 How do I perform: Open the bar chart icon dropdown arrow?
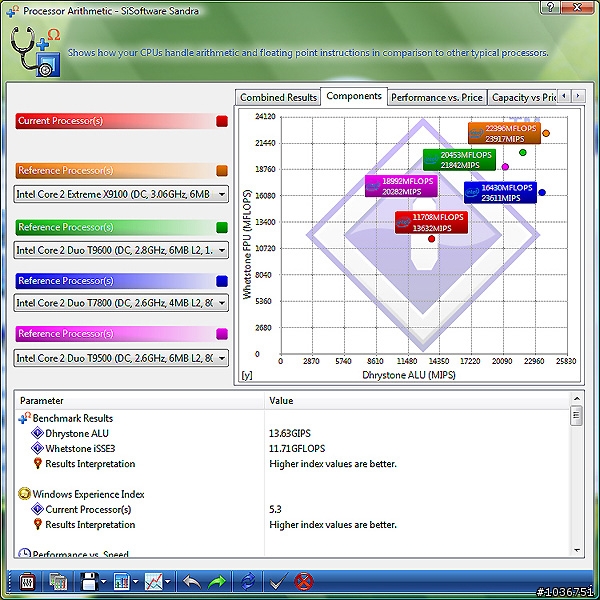[135, 582]
